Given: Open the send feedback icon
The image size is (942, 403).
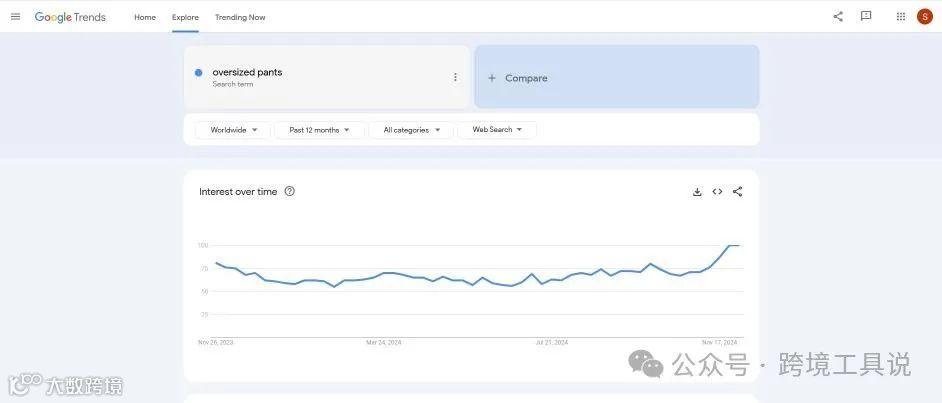Looking at the screenshot, I should pos(866,17).
